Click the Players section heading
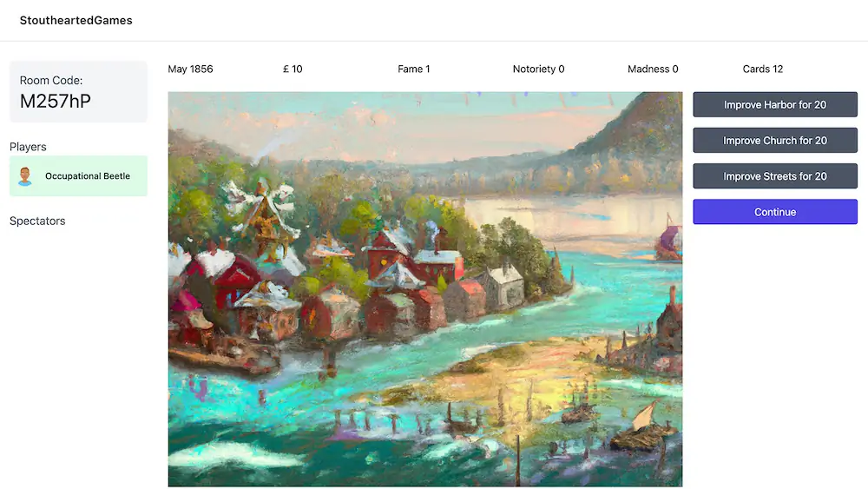This screenshot has width=868, height=489. click(x=28, y=147)
